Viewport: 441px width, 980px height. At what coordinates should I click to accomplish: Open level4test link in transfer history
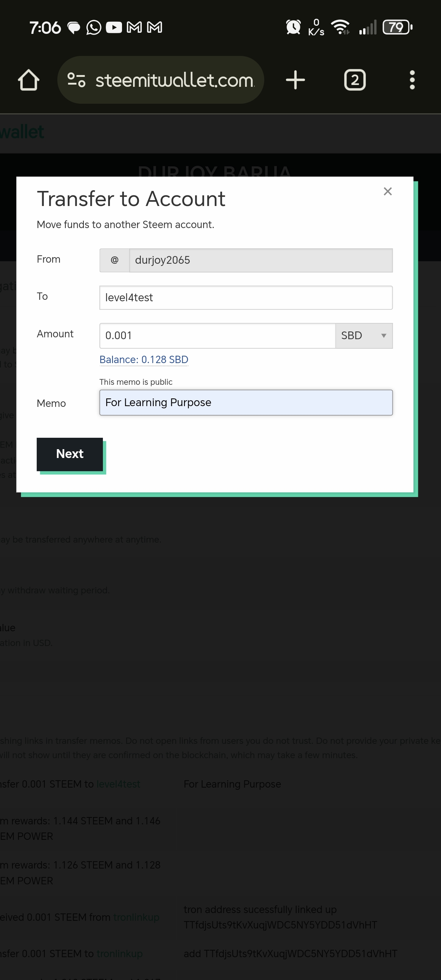point(118,784)
